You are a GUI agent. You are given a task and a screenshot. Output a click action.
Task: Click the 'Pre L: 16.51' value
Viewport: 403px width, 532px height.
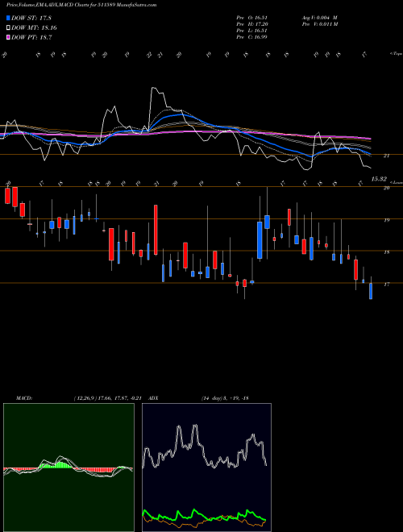252,31
